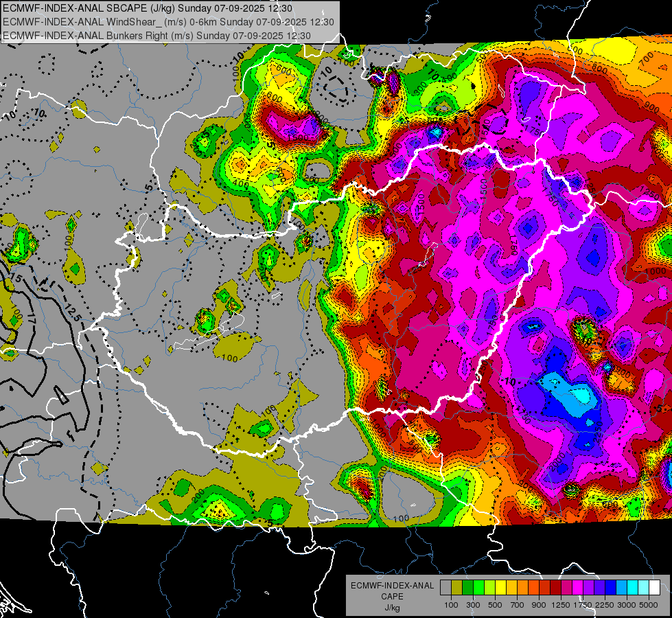Click the legend value 500

[495, 605]
